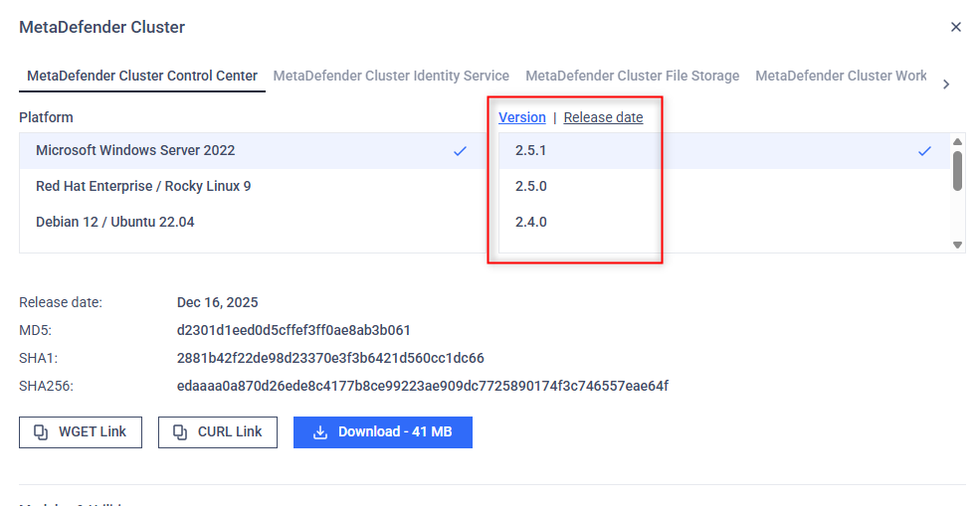Screen dimensions: 980x506
Task: Click the MD5 hash value
Action: 294,330
